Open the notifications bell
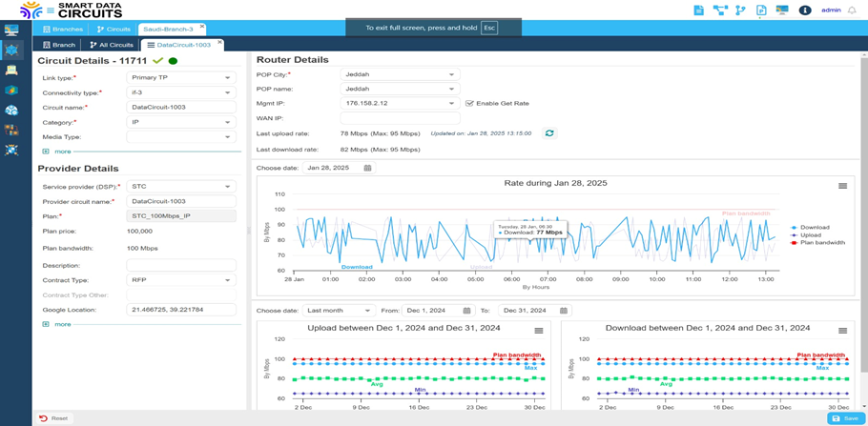 pyautogui.click(x=853, y=10)
